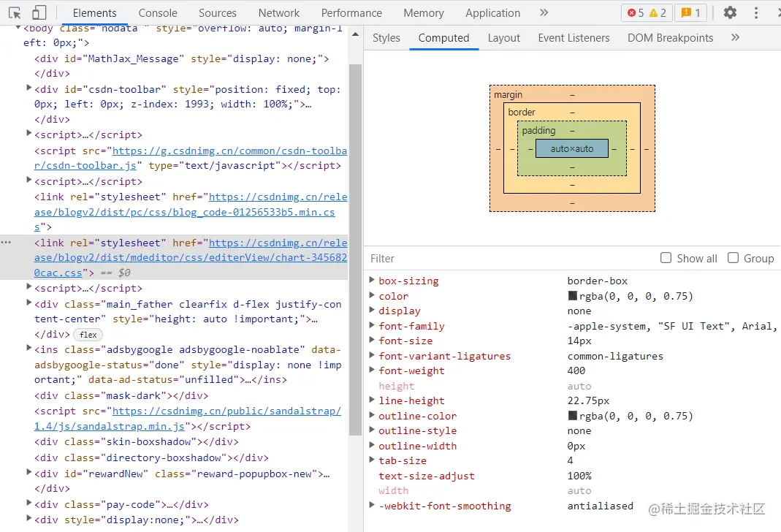Viewport: 781px width, 532px height.
Task: Show more DevTools panels chevron
Action: (x=544, y=13)
